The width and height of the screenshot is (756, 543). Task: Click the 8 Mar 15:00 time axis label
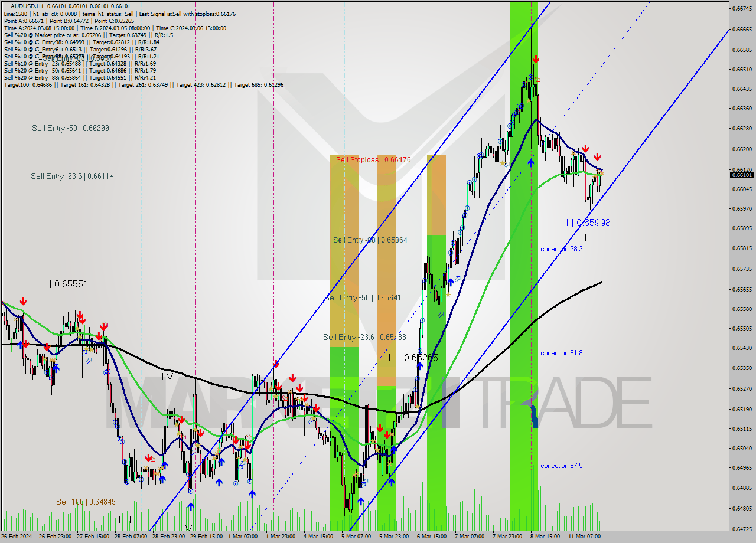[x=545, y=537]
